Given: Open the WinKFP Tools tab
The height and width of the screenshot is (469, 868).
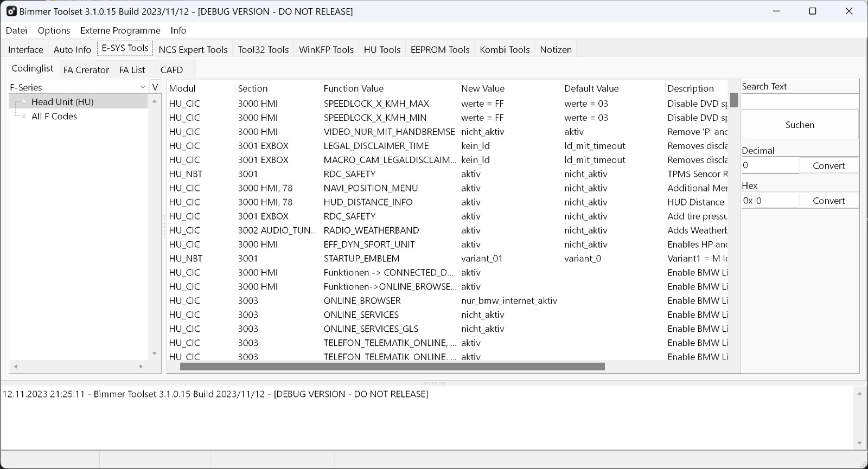Looking at the screenshot, I should (327, 49).
